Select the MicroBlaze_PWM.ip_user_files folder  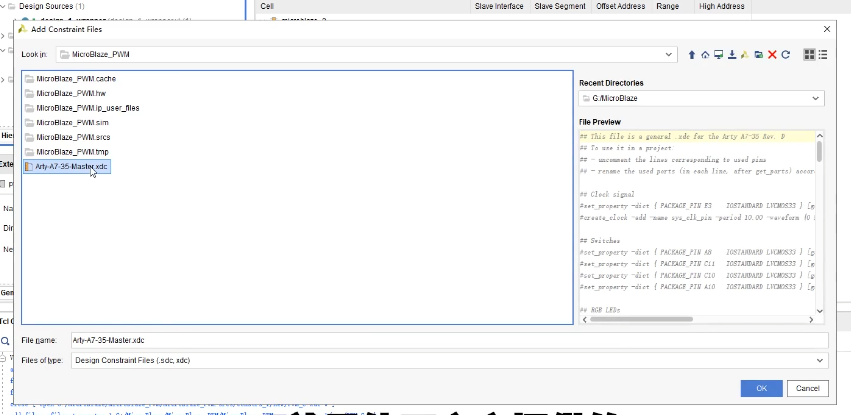[x=82, y=108]
